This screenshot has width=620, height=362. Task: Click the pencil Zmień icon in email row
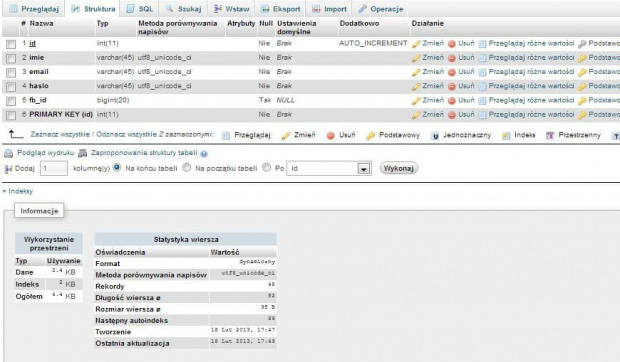point(416,72)
